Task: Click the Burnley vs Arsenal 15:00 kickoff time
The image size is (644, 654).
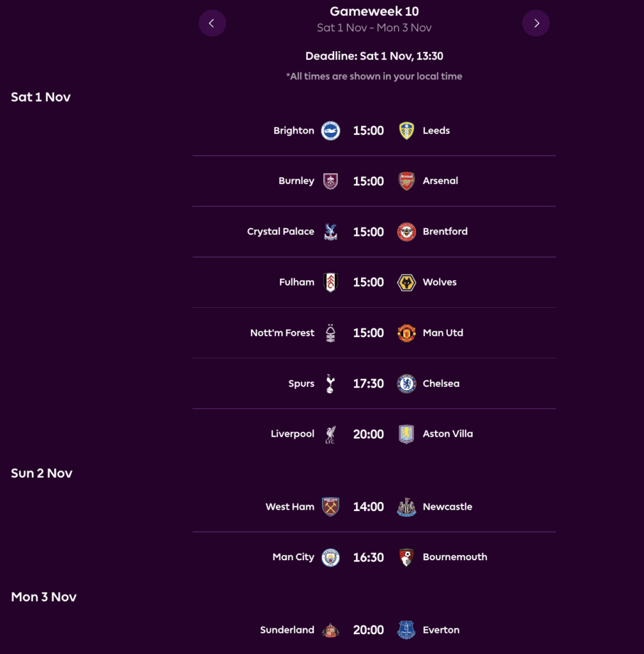Action: coord(369,181)
